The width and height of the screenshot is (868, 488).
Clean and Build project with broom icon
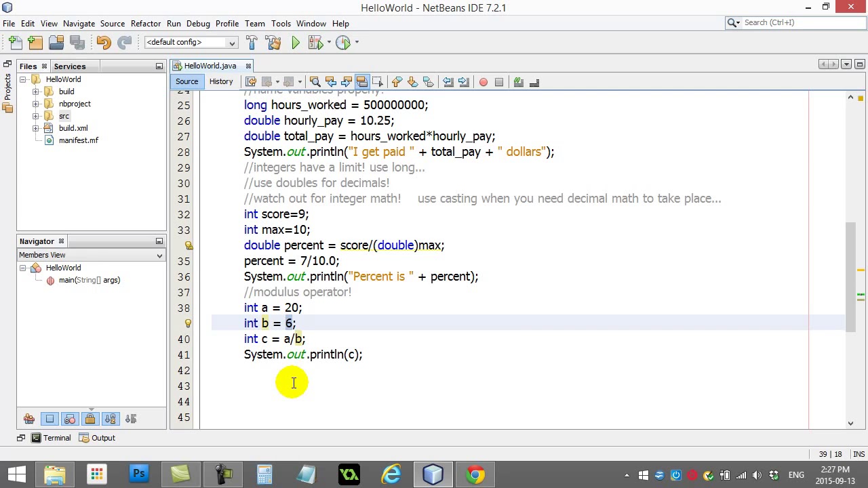click(274, 43)
